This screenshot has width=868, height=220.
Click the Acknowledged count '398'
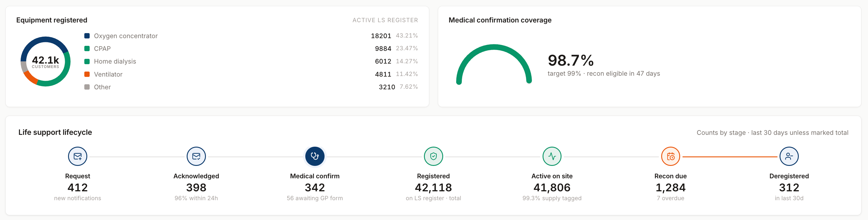click(x=196, y=188)
